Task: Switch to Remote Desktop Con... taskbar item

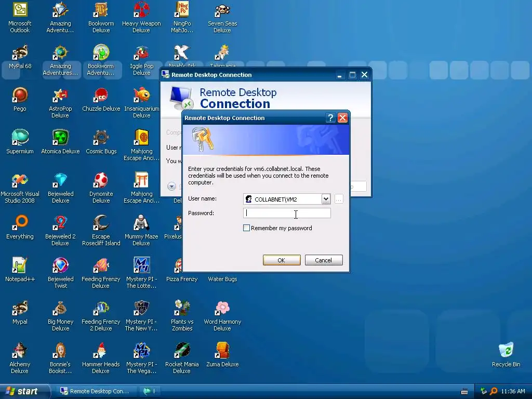Action: 96,391
